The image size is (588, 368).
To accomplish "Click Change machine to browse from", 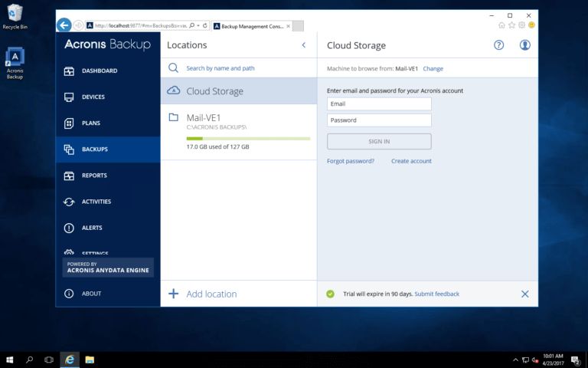I will click(433, 69).
